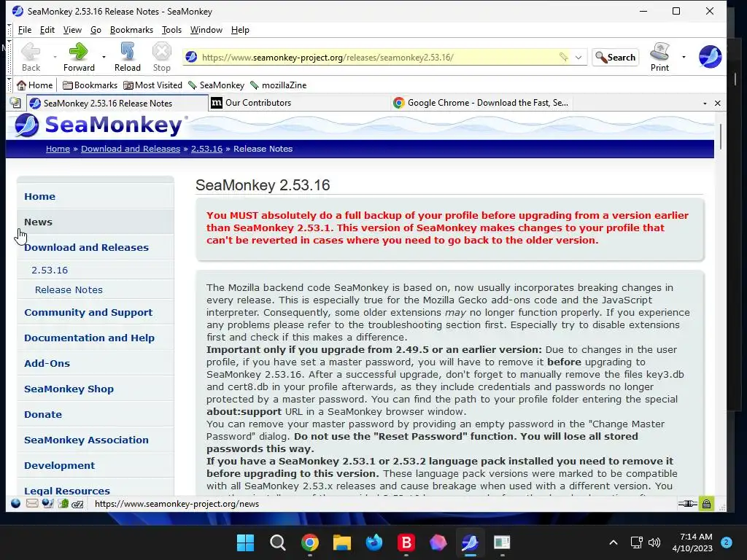Open the list all tabs dropdown
The width and height of the screenshot is (747, 560).
tap(705, 104)
